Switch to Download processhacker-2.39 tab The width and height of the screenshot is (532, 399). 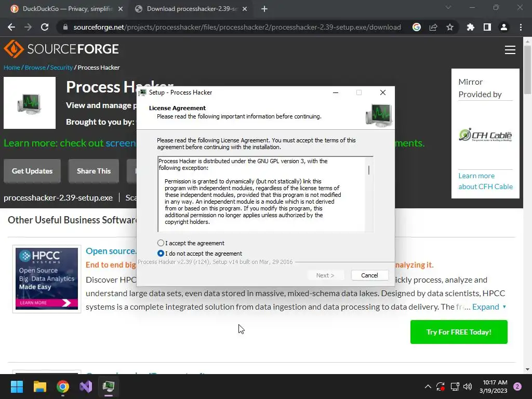[192, 9]
